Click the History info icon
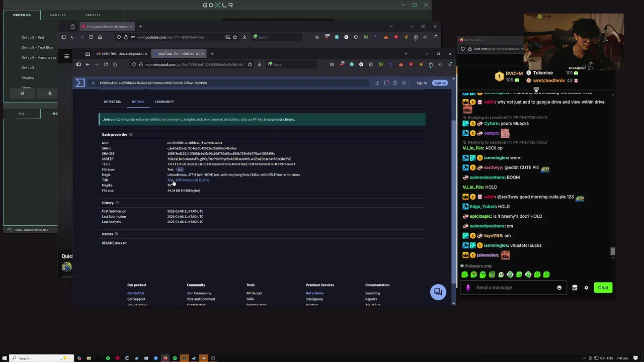 (117, 203)
